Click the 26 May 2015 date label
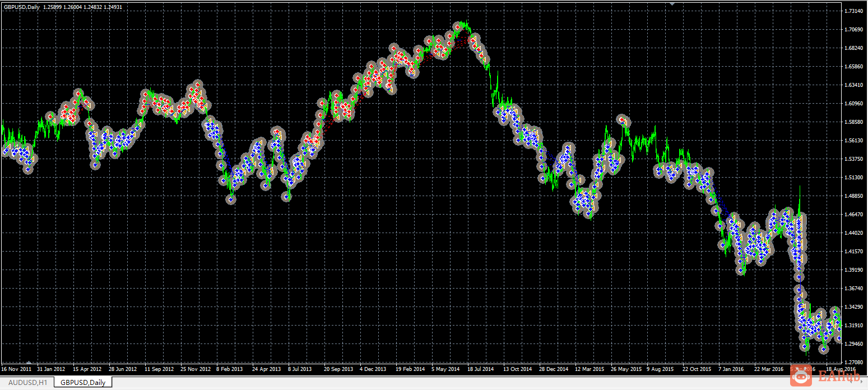Screen dimensions: 868x390 tap(626, 369)
